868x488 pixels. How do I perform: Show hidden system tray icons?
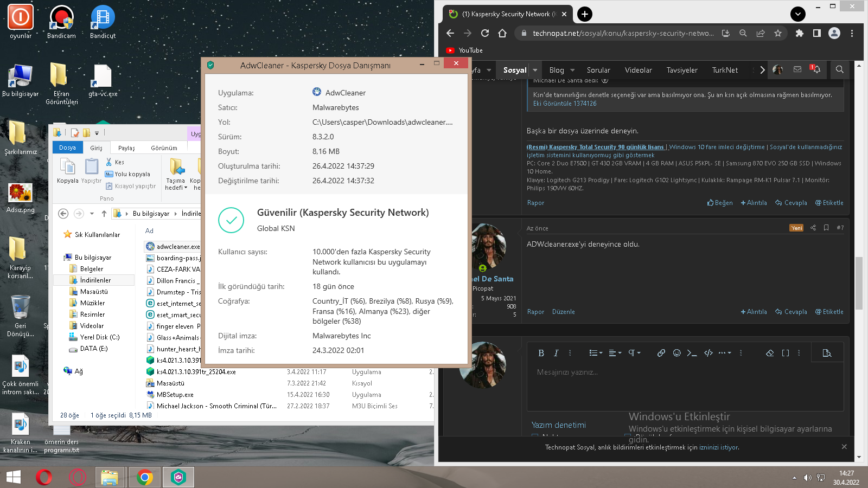tap(794, 478)
